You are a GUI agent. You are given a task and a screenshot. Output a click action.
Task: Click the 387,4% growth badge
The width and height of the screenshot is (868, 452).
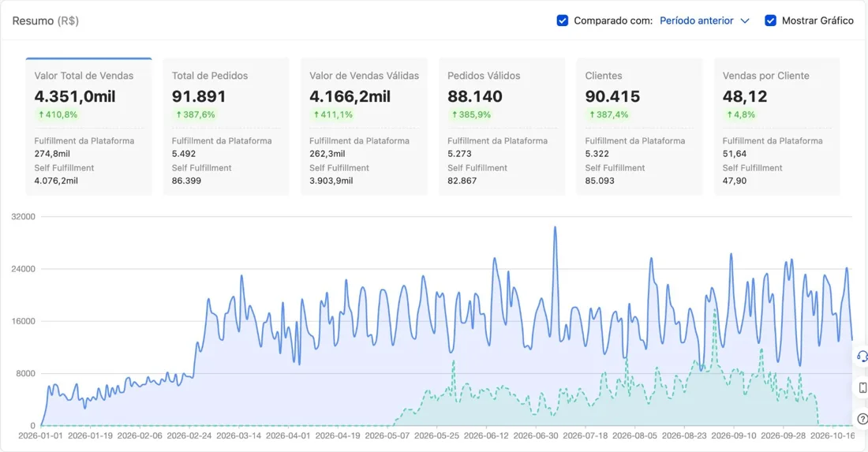(x=608, y=114)
